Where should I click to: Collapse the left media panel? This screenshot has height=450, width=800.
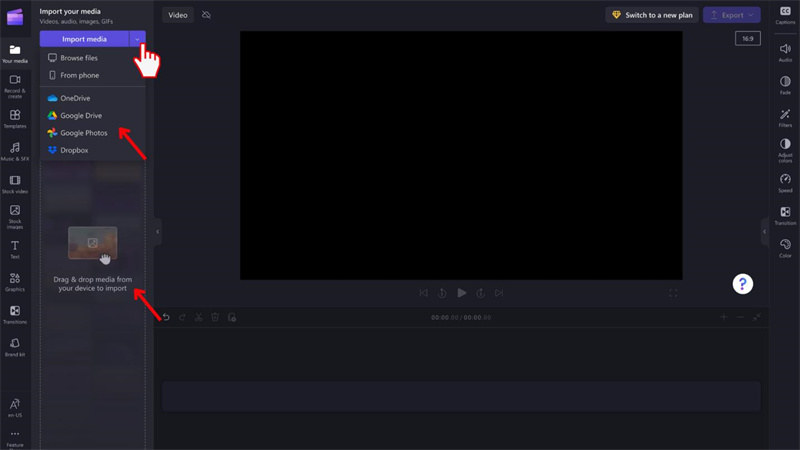pyautogui.click(x=158, y=232)
